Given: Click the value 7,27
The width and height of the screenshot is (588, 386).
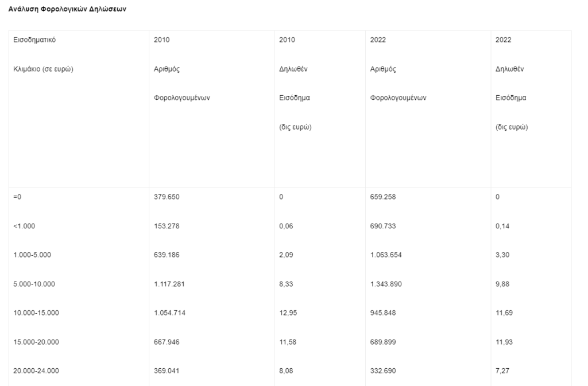Looking at the screenshot, I should point(502,371).
